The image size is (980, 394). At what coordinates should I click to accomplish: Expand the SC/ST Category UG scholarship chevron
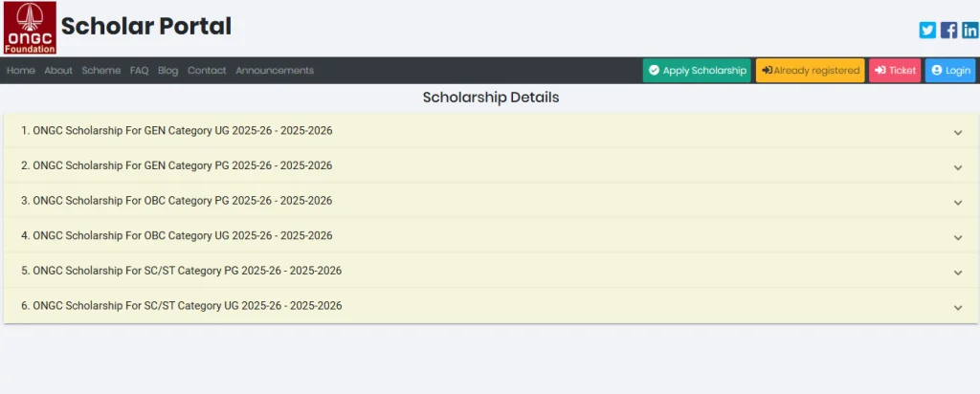[958, 307]
